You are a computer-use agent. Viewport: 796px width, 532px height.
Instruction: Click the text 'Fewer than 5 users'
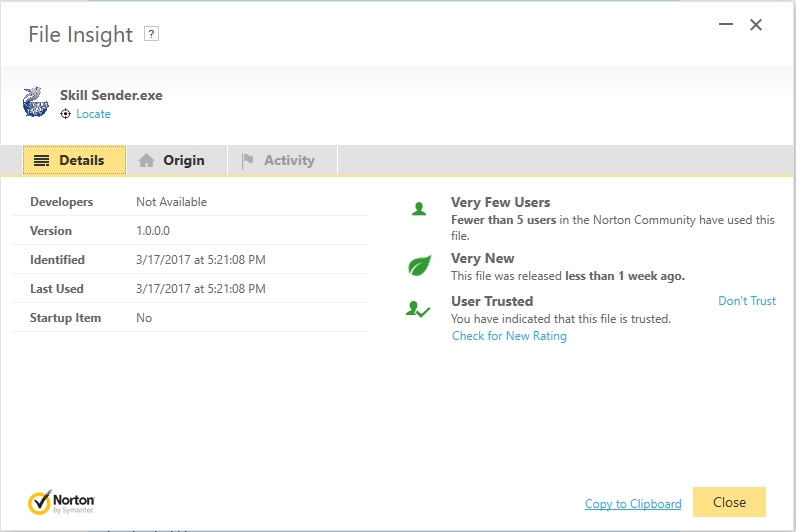click(504, 220)
